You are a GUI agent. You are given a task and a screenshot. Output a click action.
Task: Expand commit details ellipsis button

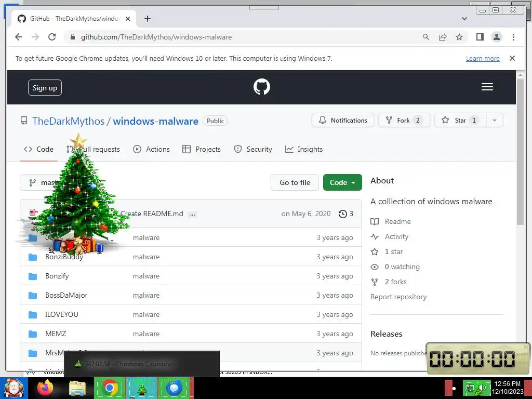[192, 215]
